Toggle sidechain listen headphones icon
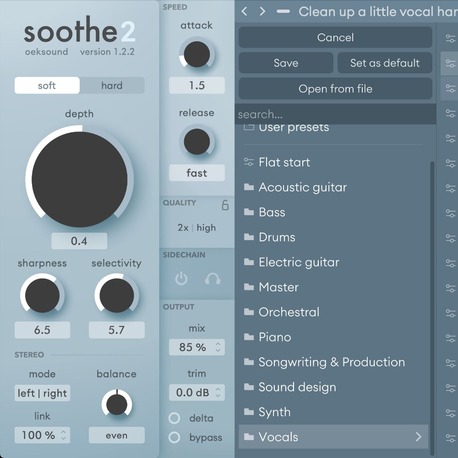This screenshot has height=458, width=458. (x=212, y=279)
